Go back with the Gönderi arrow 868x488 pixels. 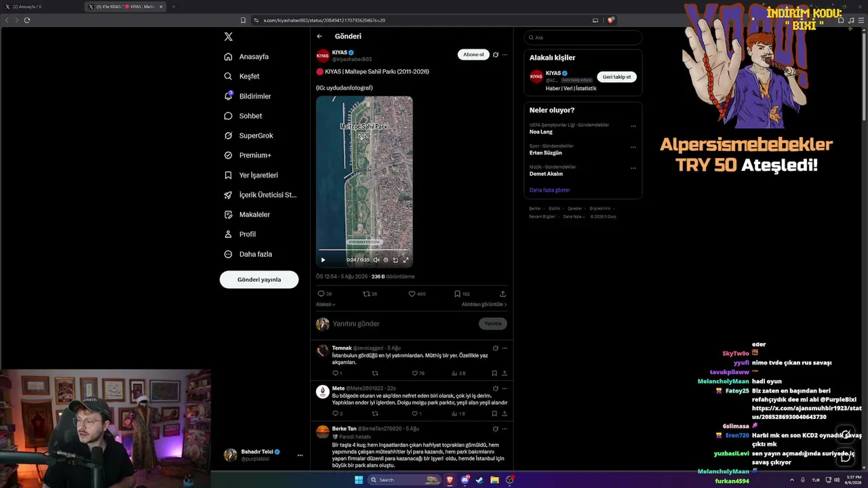point(319,37)
